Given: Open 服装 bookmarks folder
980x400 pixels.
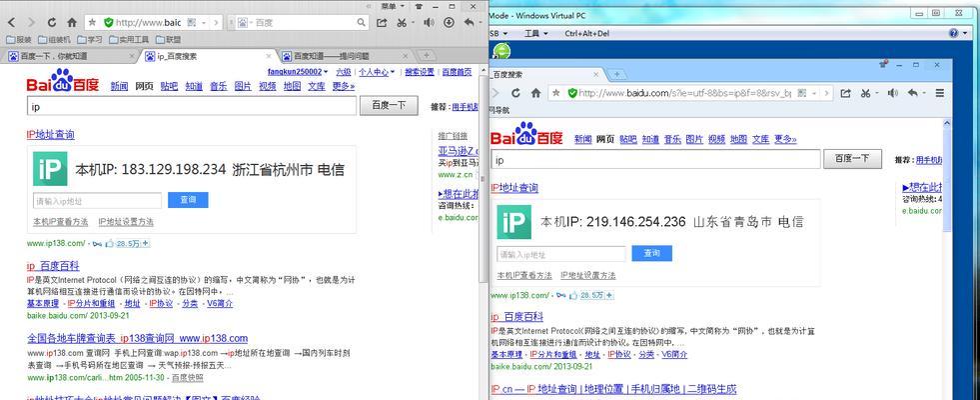Looking at the screenshot, I should [x=19, y=39].
